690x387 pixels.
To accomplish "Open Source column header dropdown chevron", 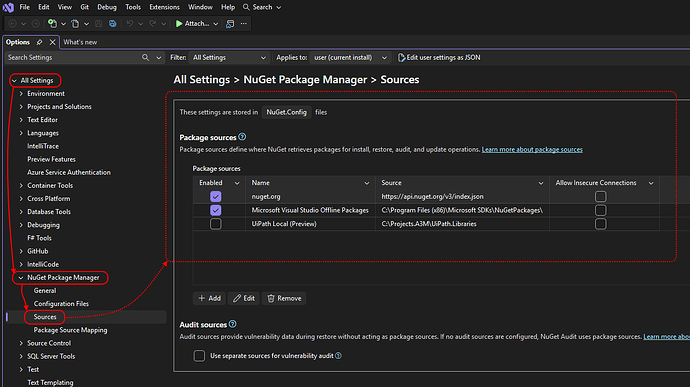I will (x=541, y=183).
